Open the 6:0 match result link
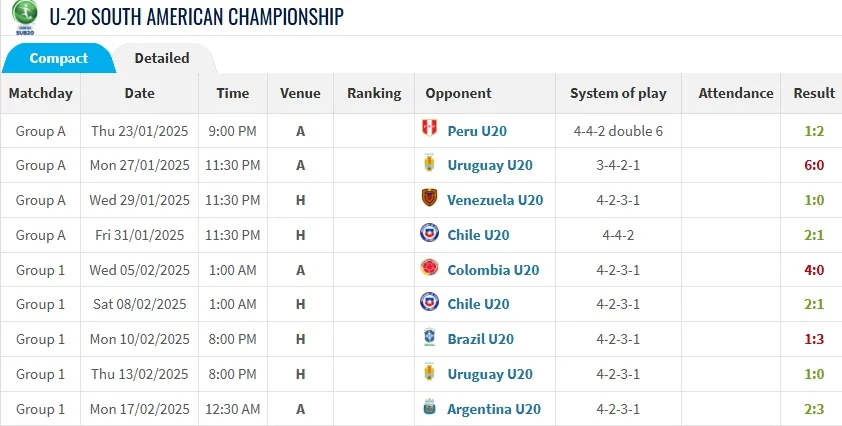This screenshot has width=842, height=426. pos(814,165)
